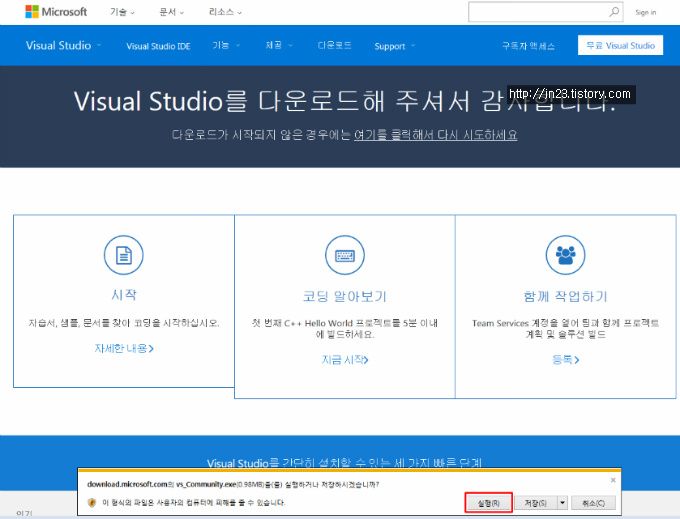
Task: Click the 취소(C) button
Action: 593,503
